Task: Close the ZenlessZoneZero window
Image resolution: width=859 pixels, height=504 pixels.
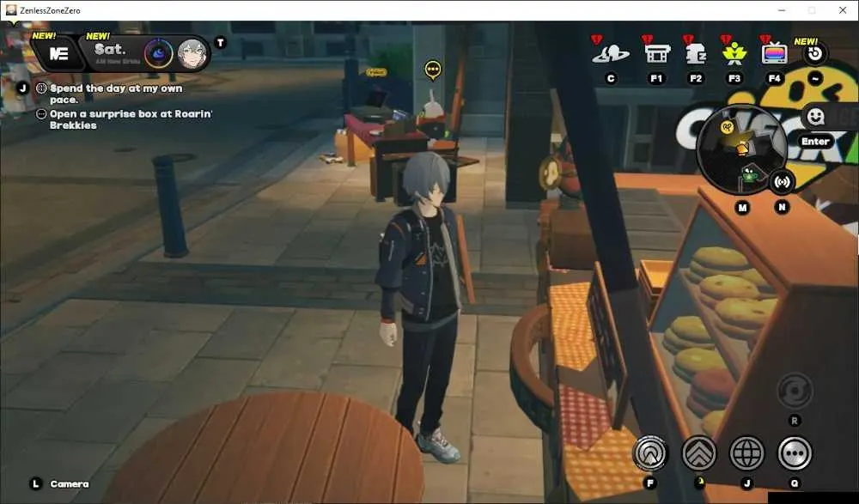Action: [x=843, y=10]
